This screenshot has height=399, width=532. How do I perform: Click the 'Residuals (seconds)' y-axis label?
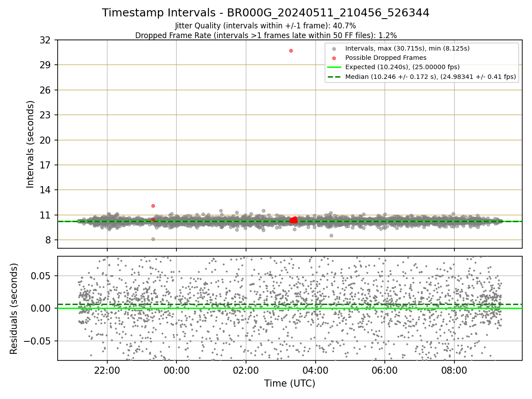coord(14,309)
